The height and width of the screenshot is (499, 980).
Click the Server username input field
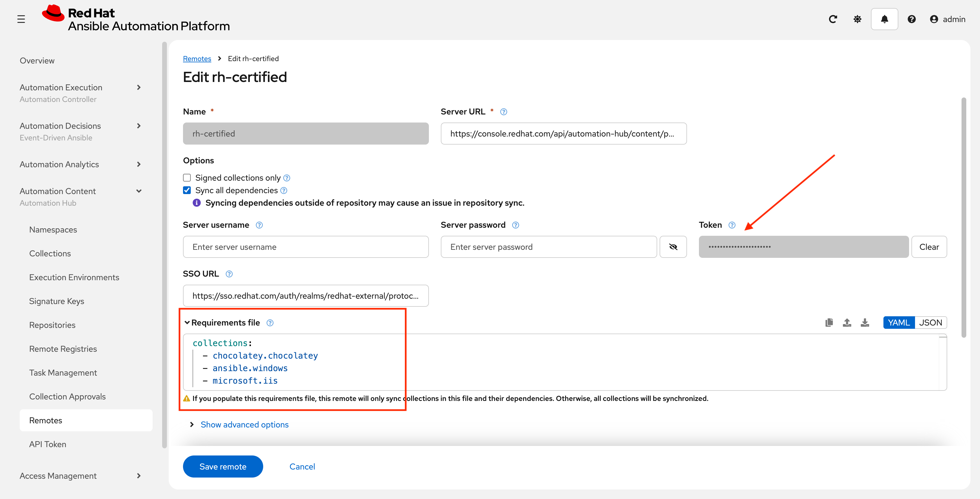click(x=306, y=247)
